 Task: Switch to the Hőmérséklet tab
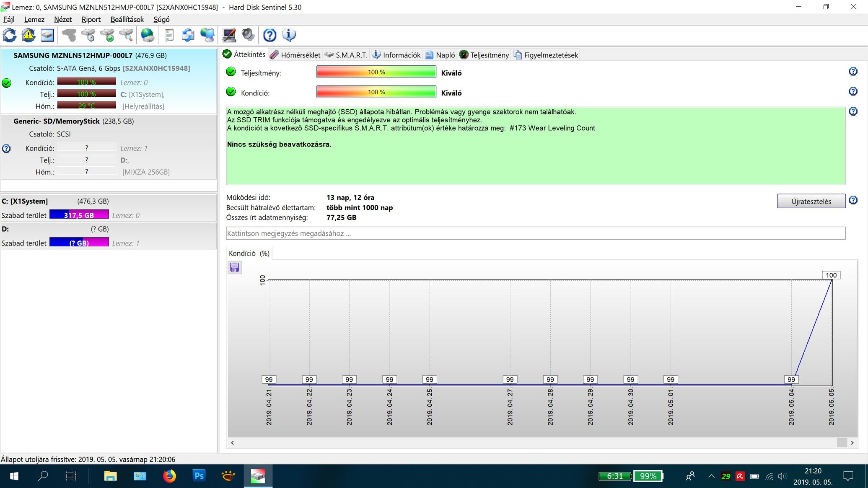tap(295, 55)
